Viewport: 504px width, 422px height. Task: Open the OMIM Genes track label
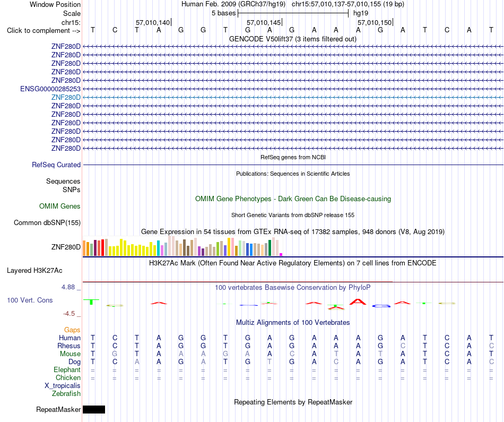60,206
